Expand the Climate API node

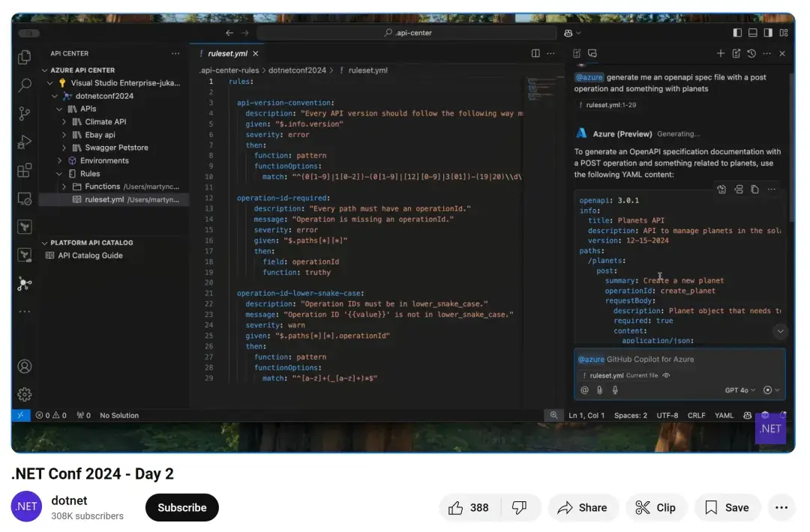coord(64,122)
